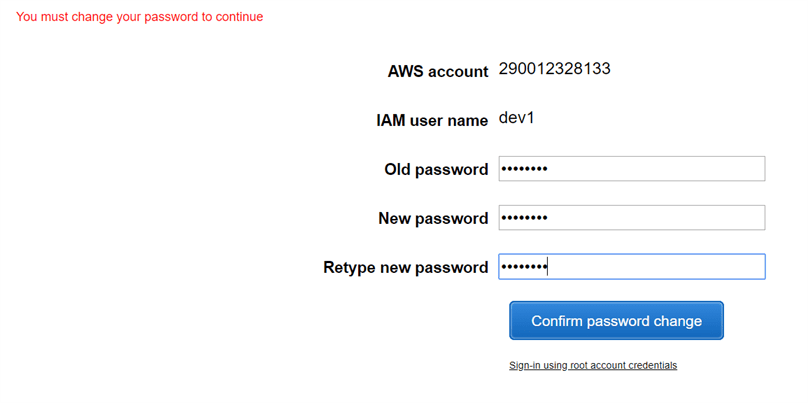808x403 pixels.
Task: Click the "AWS account" label
Action: 438,72
